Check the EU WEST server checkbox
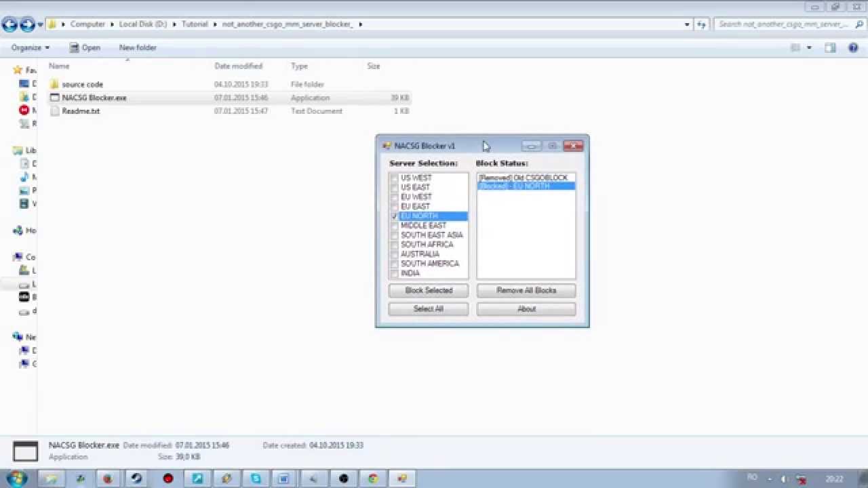The width and height of the screenshot is (868, 488). click(394, 197)
